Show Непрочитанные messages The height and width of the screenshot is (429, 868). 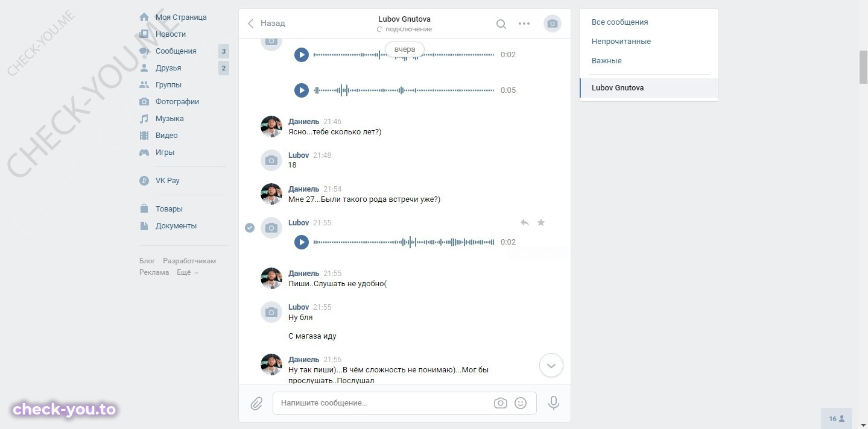[x=621, y=42]
